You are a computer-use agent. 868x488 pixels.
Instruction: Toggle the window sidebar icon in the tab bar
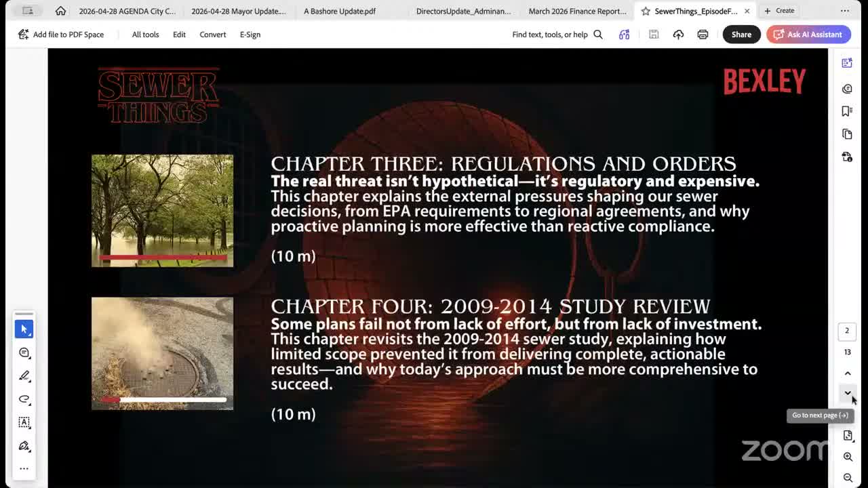[x=28, y=11]
